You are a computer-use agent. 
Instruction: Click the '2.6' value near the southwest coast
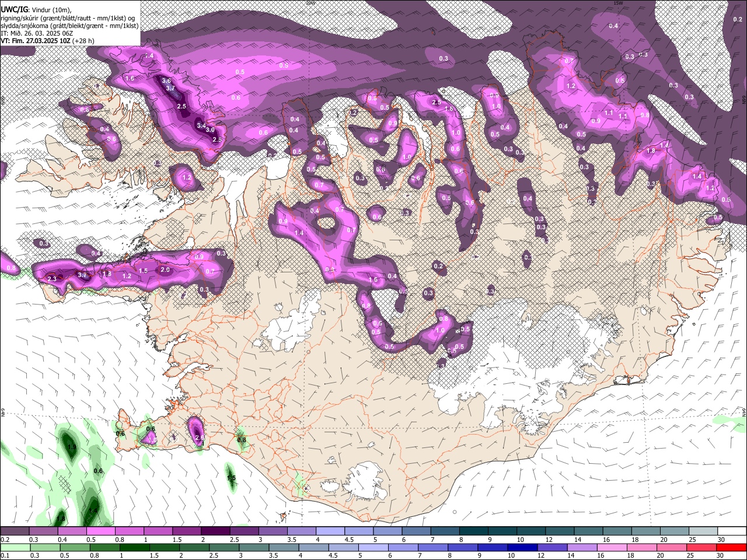[200, 437]
